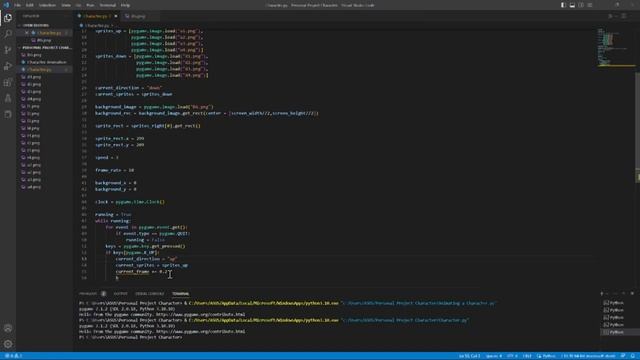
Task: Open the Customize Layout icon
Action: coord(590,5)
